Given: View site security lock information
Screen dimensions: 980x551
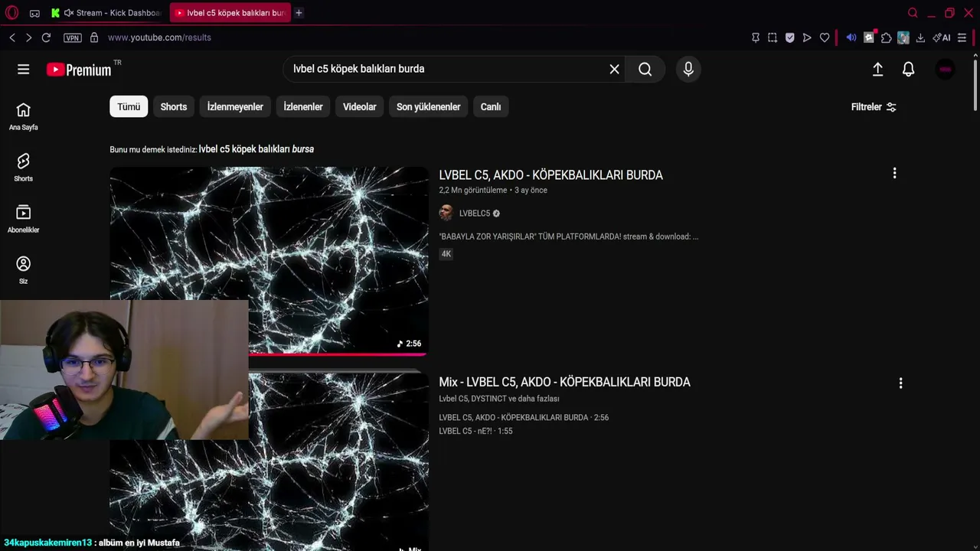Looking at the screenshot, I should click(94, 37).
